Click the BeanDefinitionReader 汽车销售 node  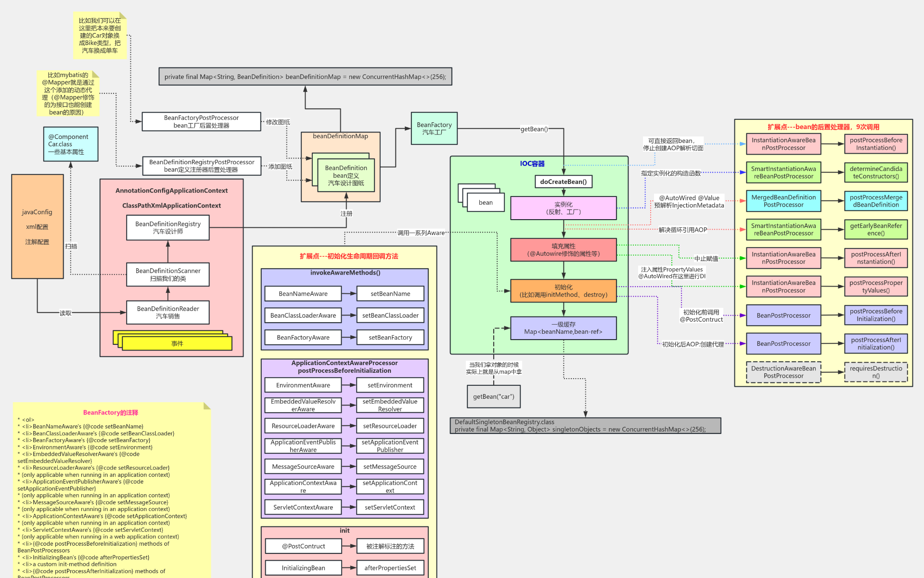[x=167, y=312]
